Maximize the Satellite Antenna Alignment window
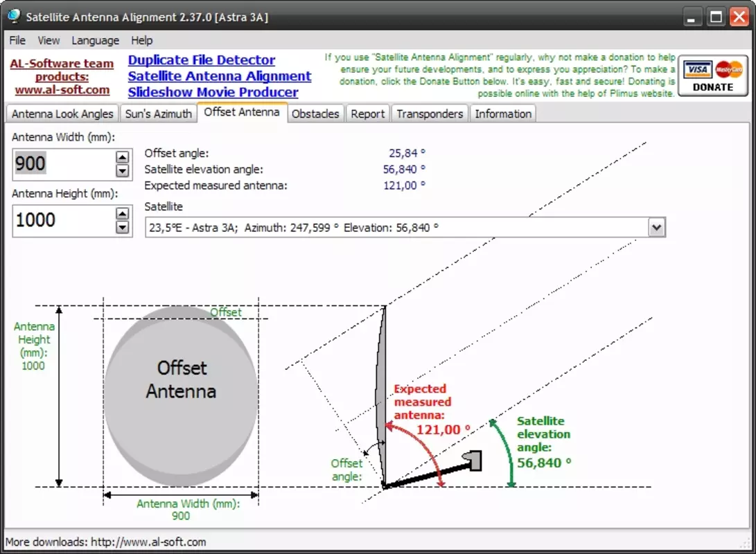This screenshot has height=554, width=756. [716, 17]
